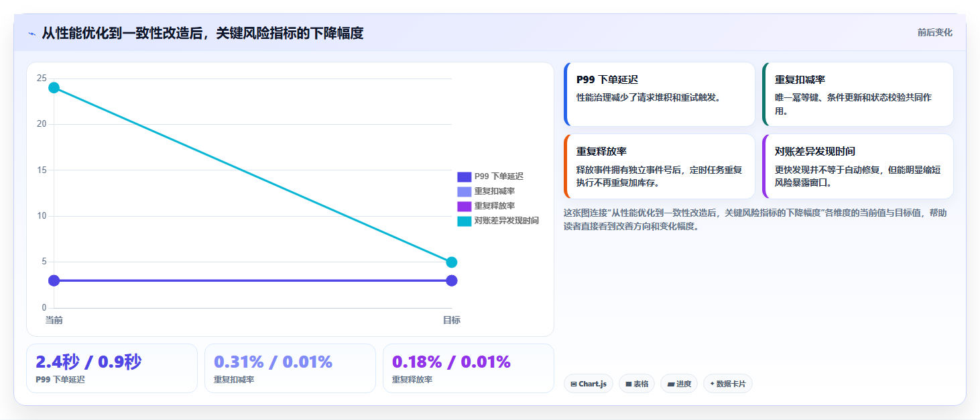
Task: Toggle the P99 下单延迟 legend swatch
Action: coord(464,176)
